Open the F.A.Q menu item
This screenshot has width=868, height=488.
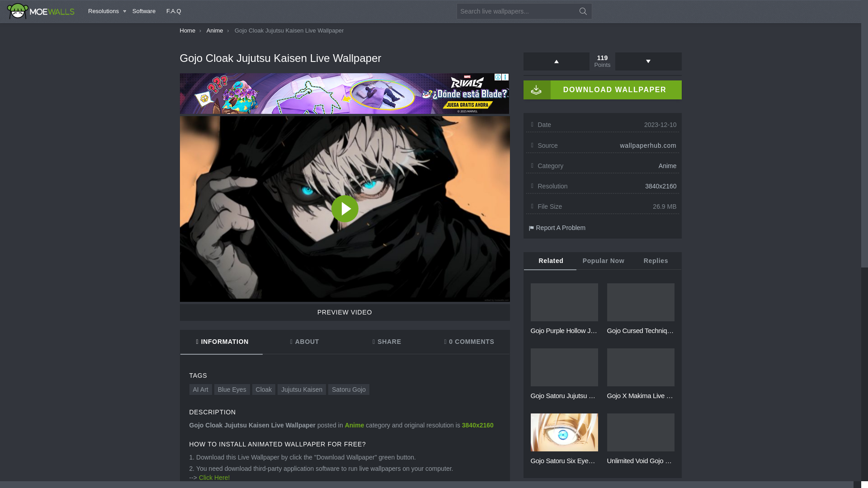tap(174, 11)
